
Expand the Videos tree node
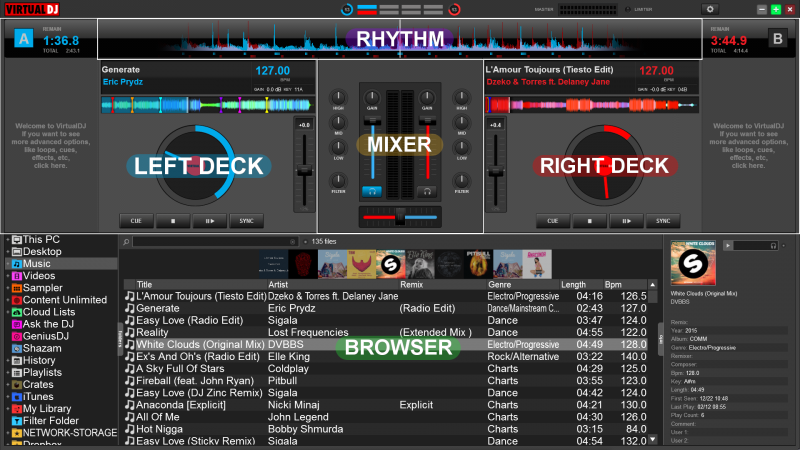(x=8, y=276)
